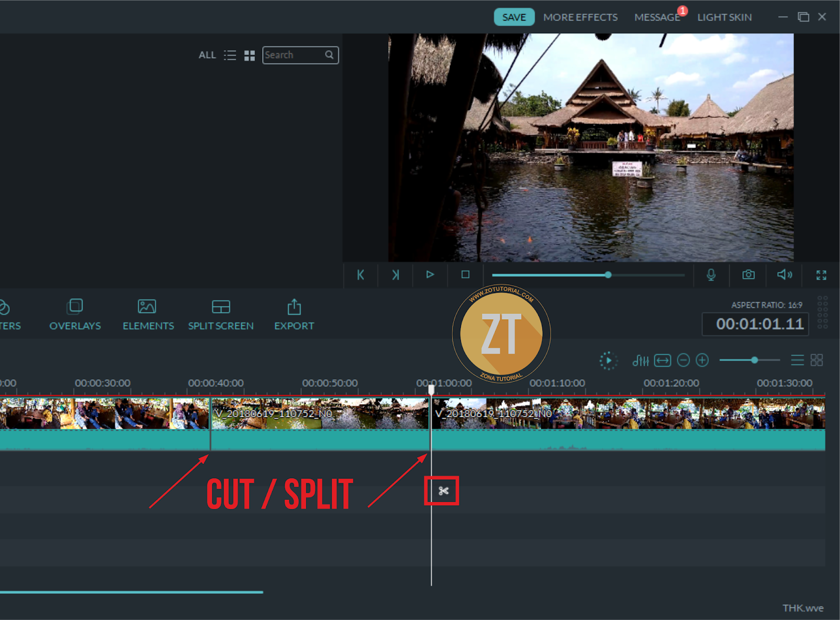Screen dimensions: 840x620
Task: Zoom out the timeline with the minus icon
Action: tap(683, 360)
